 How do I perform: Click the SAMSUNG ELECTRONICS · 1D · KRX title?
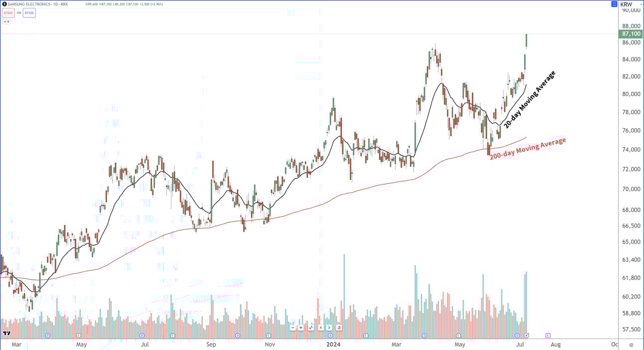click(x=38, y=4)
